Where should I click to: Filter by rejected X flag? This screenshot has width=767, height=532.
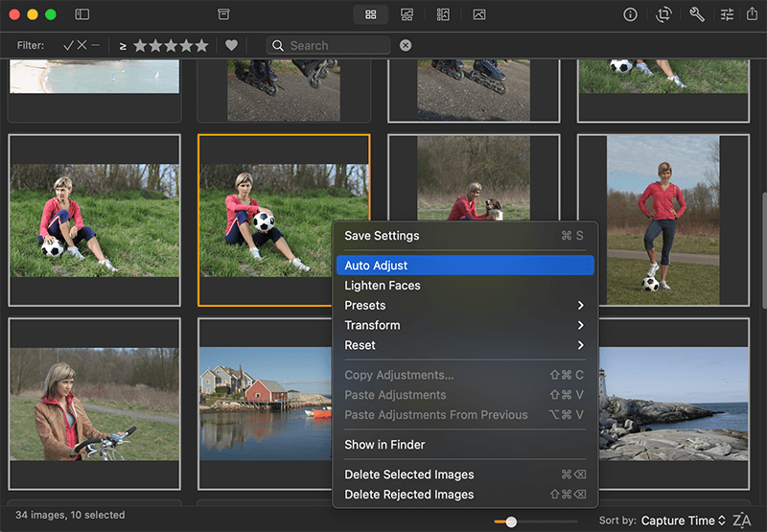point(81,45)
